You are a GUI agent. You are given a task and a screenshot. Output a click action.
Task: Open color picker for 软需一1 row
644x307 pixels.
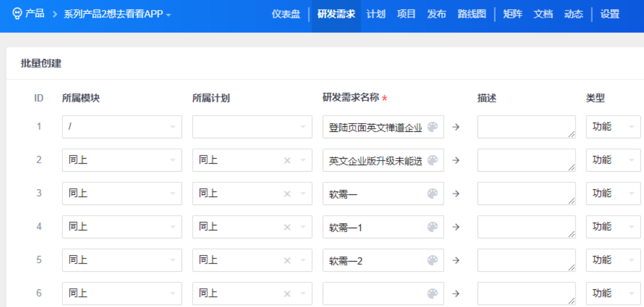pos(432,227)
